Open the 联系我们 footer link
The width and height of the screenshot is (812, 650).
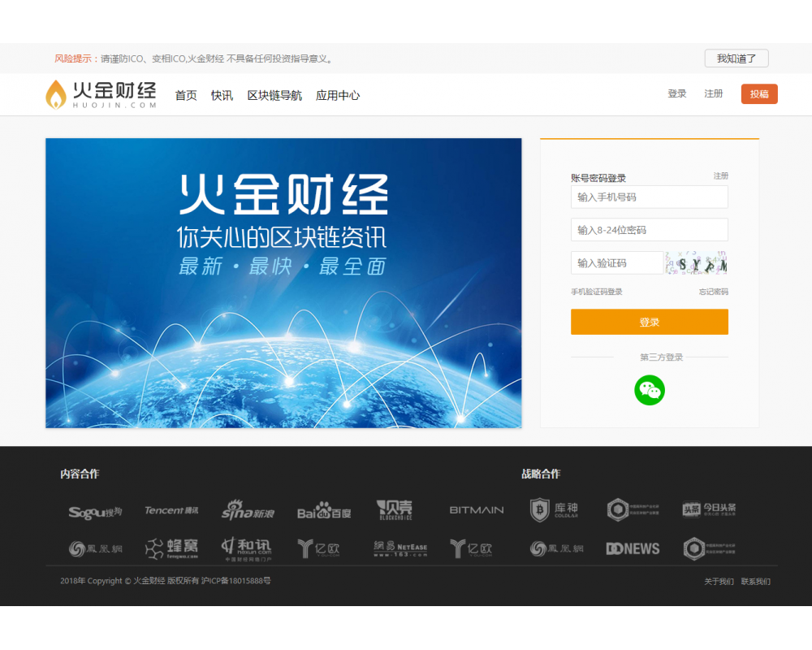click(x=755, y=582)
